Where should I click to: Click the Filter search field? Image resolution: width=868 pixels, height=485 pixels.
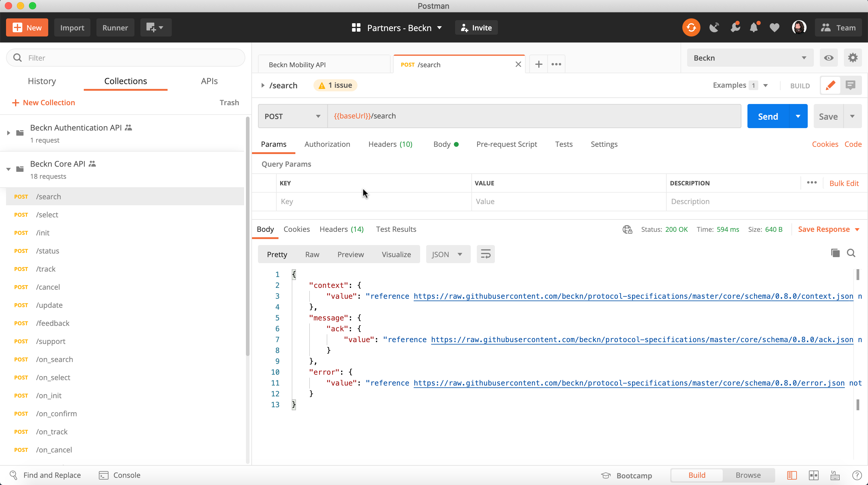(125, 58)
